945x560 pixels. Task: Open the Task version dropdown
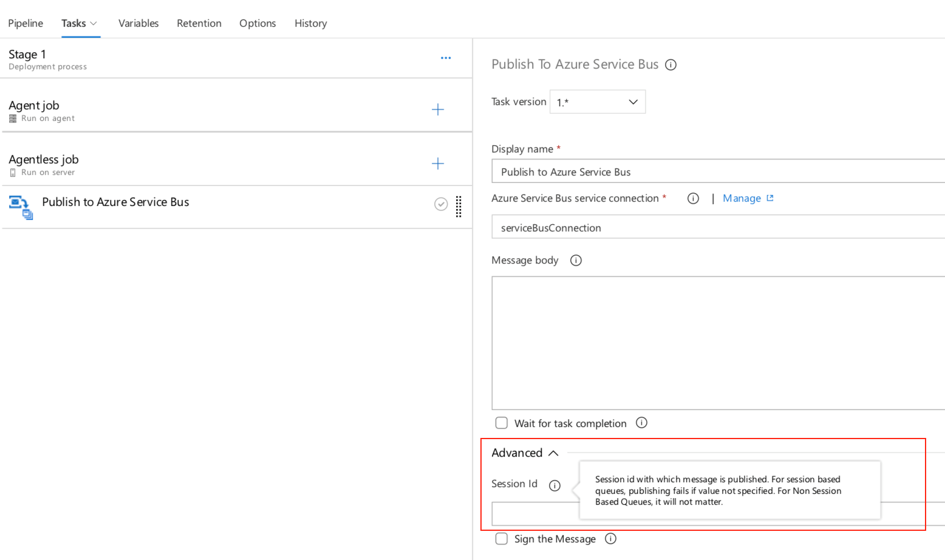(x=632, y=101)
